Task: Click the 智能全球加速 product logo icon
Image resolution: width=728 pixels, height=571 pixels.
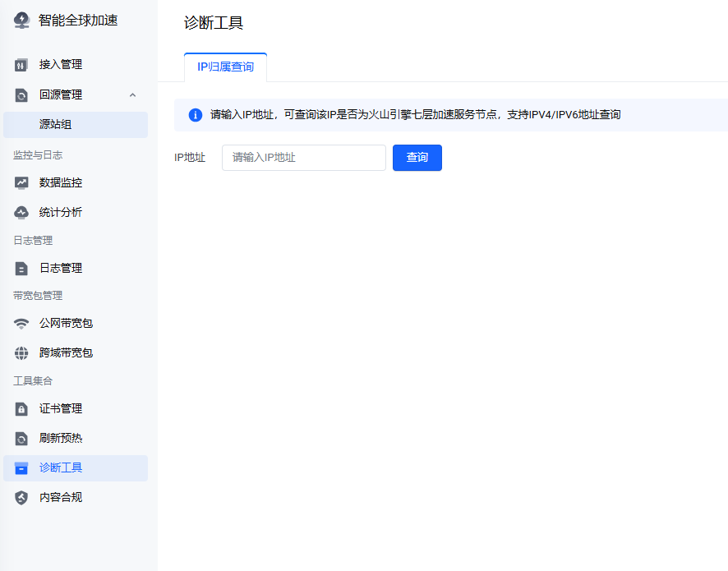Action: point(21,21)
